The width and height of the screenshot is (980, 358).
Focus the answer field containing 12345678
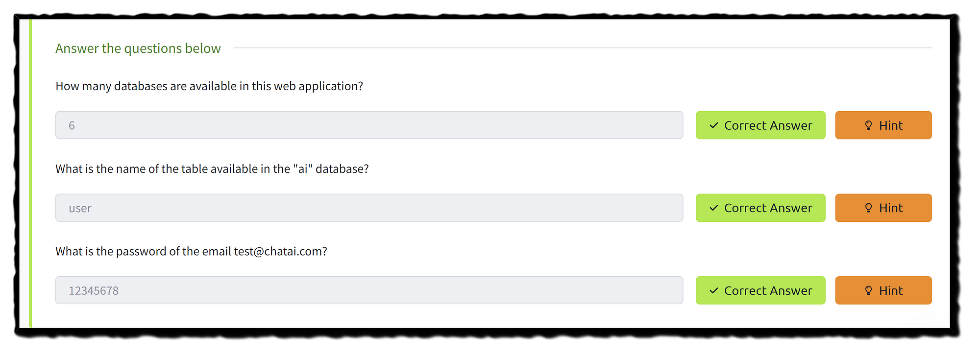click(x=369, y=290)
